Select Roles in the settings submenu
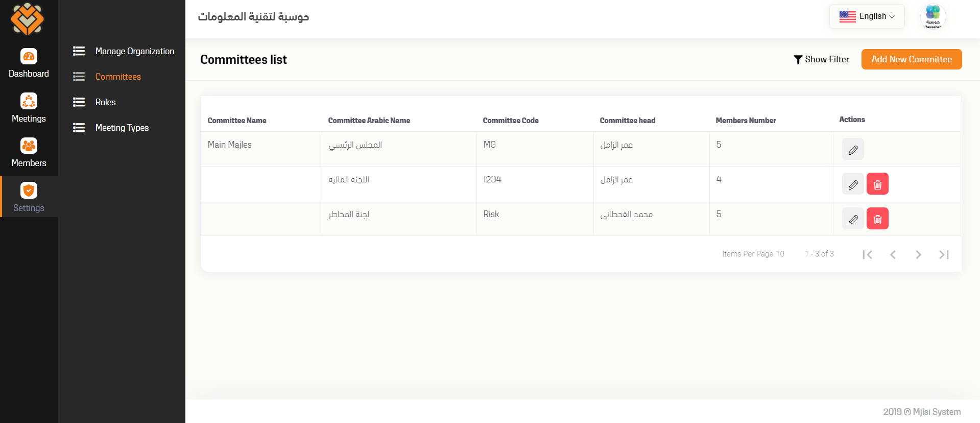The image size is (980, 423). pyautogui.click(x=105, y=102)
